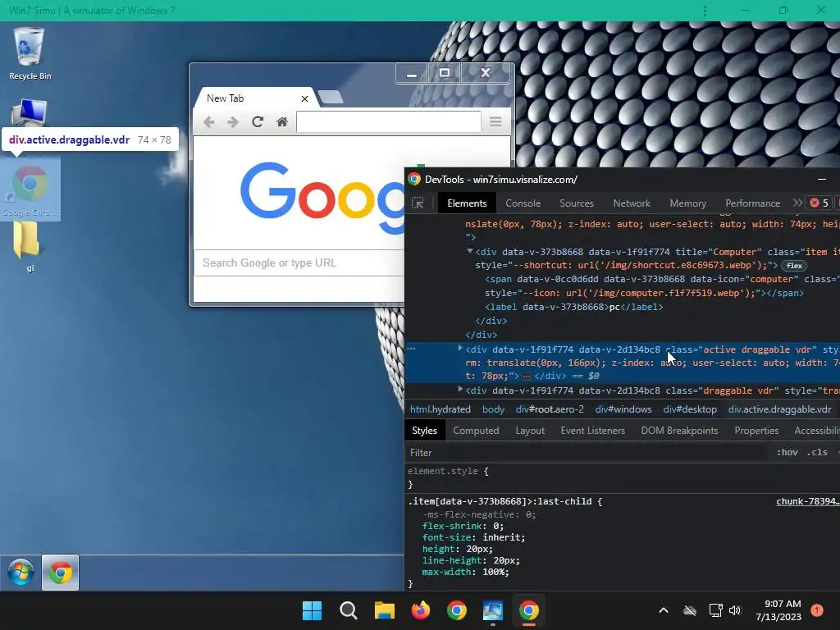This screenshot has height=630, width=840.
Task: Click the back arrow in simulated Chrome
Action: tap(209, 122)
